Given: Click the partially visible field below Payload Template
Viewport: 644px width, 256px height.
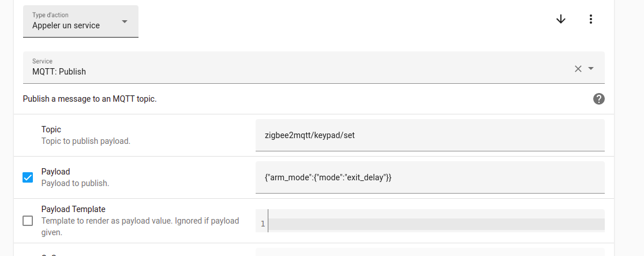Looking at the screenshot, I should [x=430, y=253].
